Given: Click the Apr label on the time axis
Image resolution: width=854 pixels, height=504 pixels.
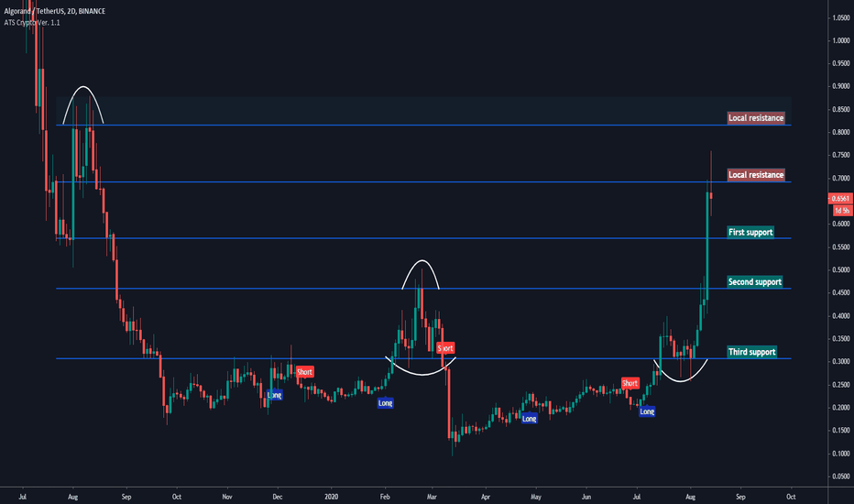Looking at the screenshot, I should pyautogui.click(x=486, y=497).
